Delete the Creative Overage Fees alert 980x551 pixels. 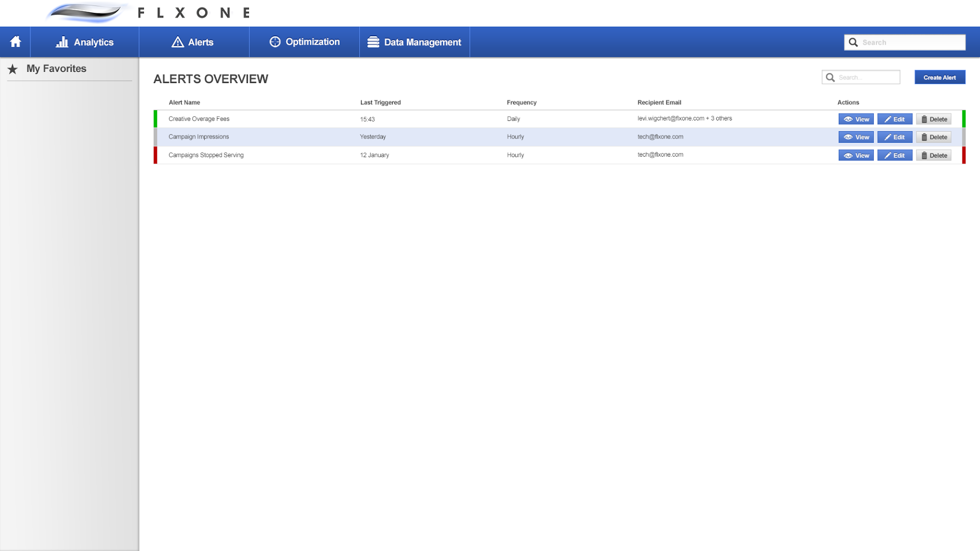(x=934, y=119)
